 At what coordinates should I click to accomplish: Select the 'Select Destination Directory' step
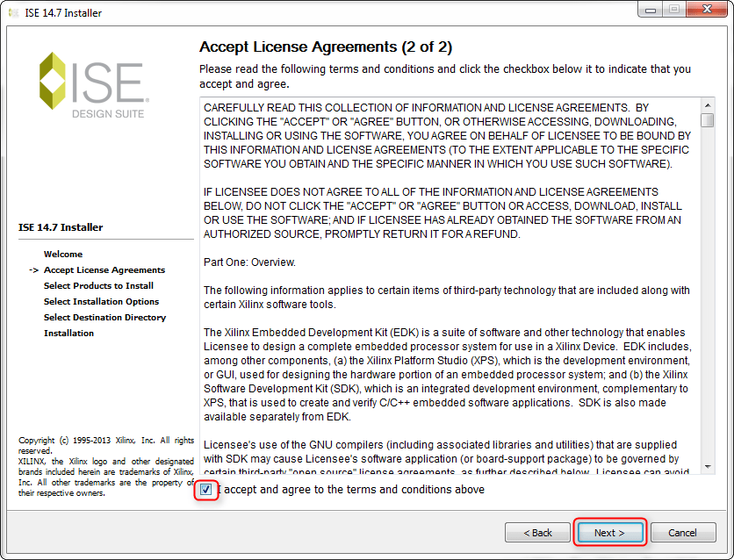[x=104, y=318]
